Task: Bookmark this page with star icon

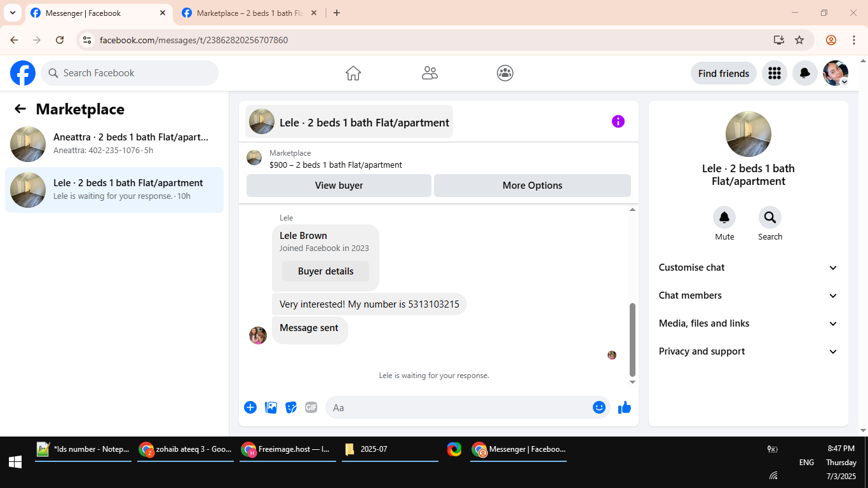Action: 799,40
